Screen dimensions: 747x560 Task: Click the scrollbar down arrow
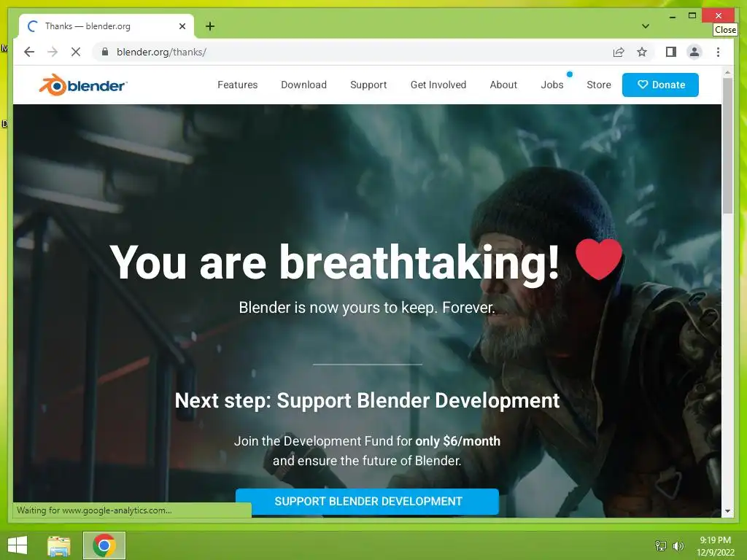pos(727,511)
